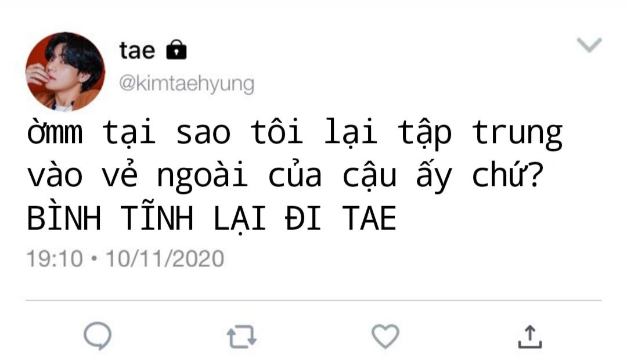View the circular profile photo of tae
The height and width of the screenshot is (364, 627).
point(65,71)
